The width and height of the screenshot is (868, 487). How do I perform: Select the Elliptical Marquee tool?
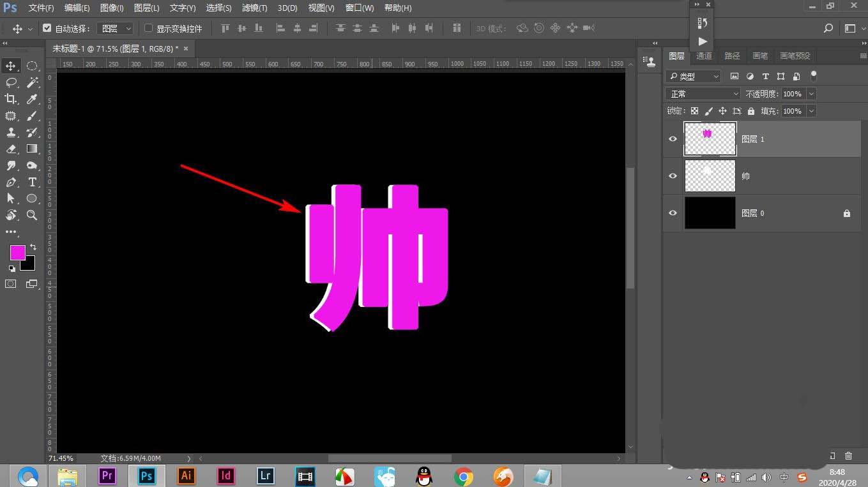pyautogui.click(x=32, y=66)
